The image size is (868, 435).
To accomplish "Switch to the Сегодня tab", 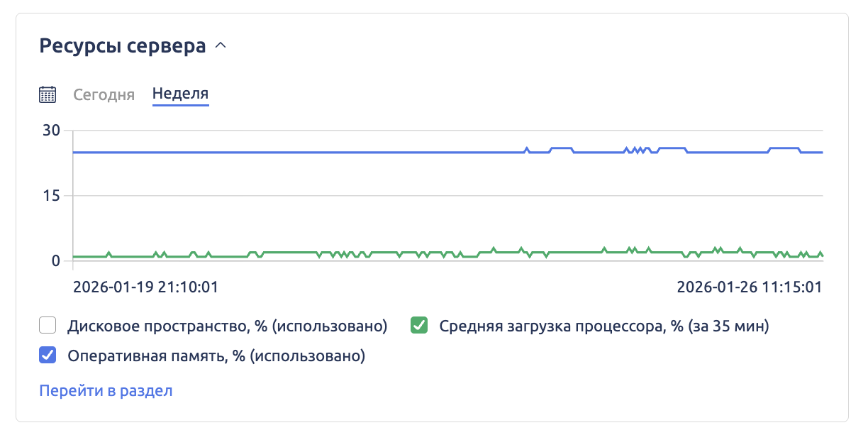I will click(x=104, y=94).
